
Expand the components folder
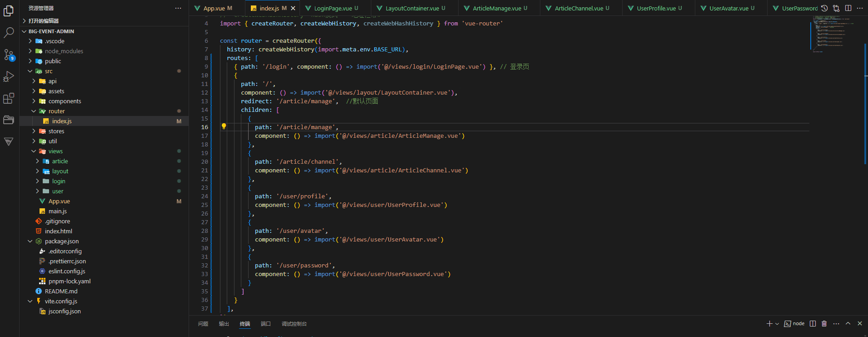point(104,101)
